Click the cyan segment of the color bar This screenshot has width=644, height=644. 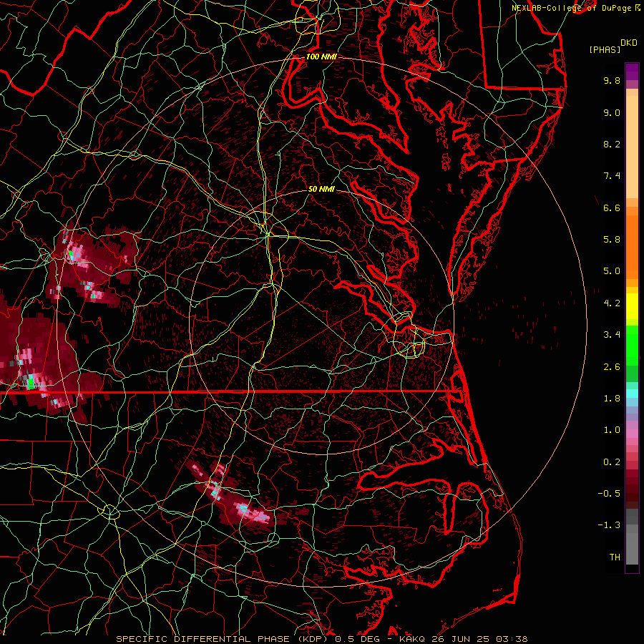click(632, 394)
